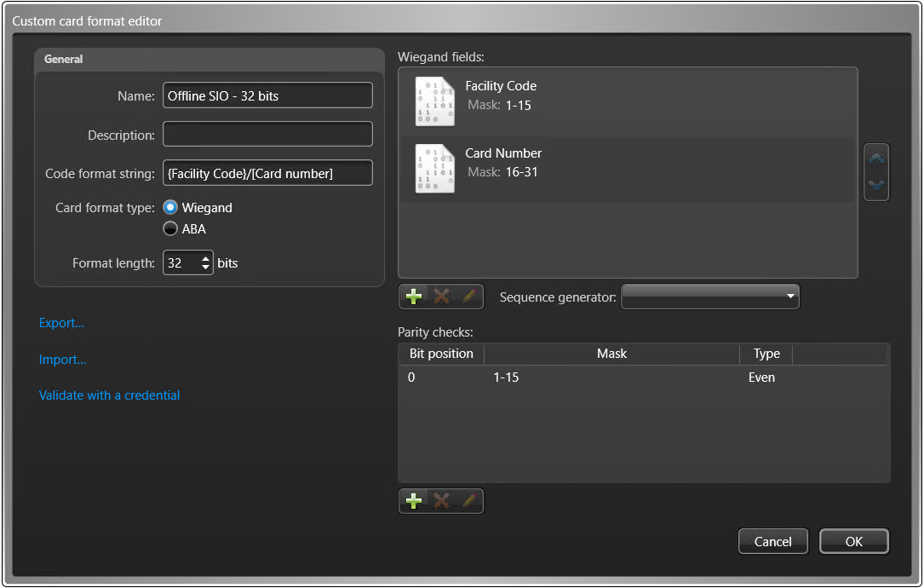This screenshot has height=588, width=924.
Task: Open Validate with a credential
Action: [x=109, y=395]
